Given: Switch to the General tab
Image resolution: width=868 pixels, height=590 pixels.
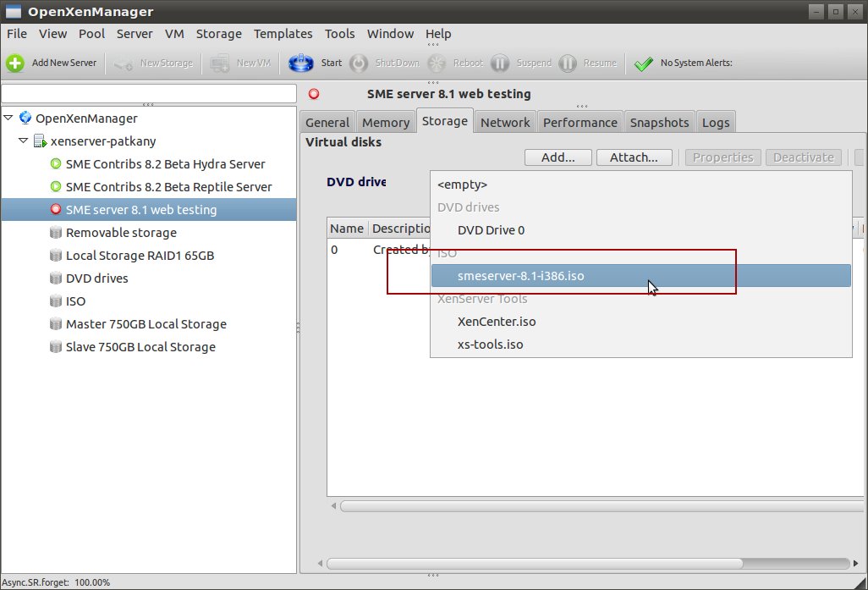Looking at the screenshot, I should (327, 123).
